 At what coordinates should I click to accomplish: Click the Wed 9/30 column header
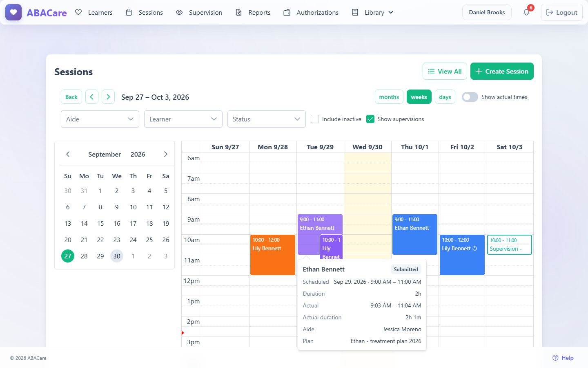[x=367, y=147]
